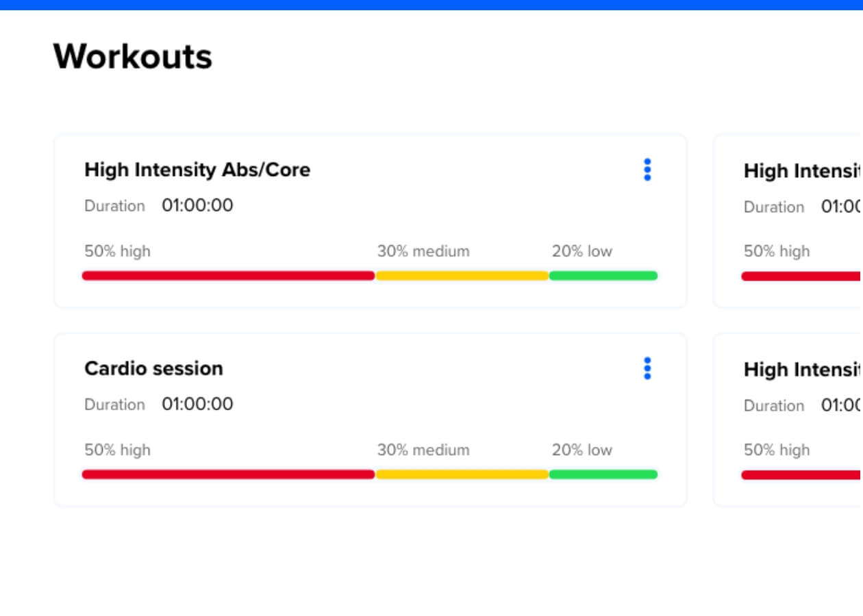Open the three-dot menu on Cardio session card

pos(647,368)
